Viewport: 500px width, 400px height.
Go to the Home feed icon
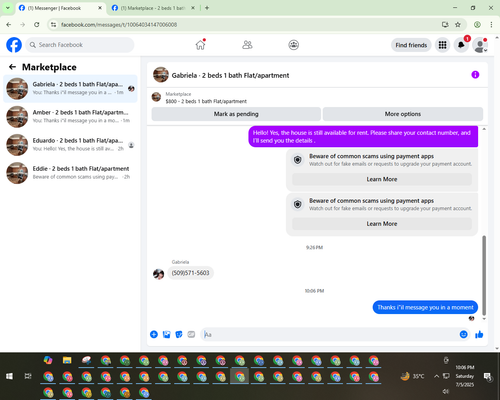tap(200, 45)
